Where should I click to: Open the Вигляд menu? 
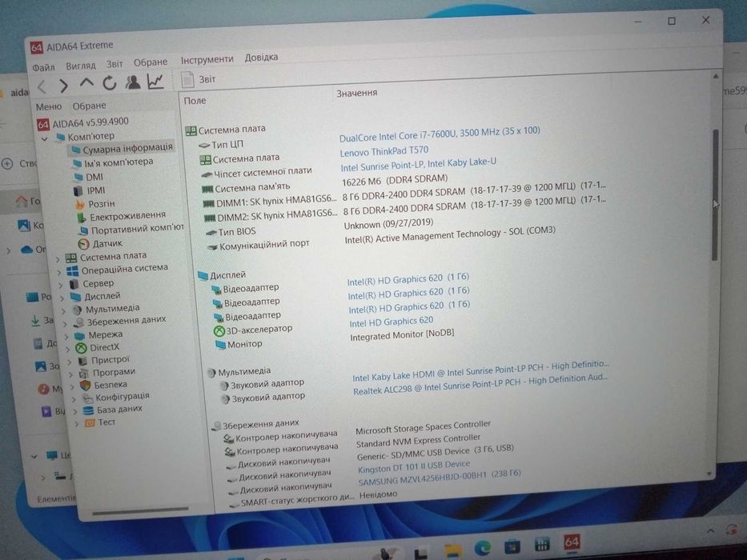coord(81,66)
